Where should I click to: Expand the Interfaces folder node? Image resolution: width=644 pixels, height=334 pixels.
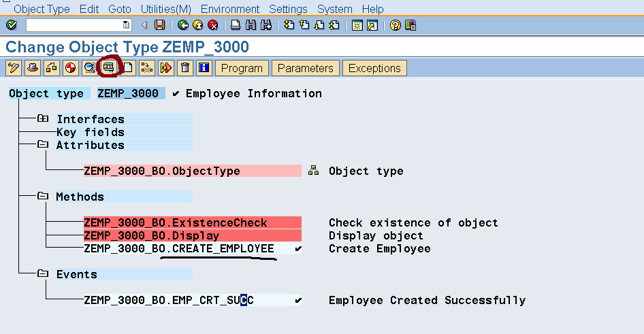point(43,119)
